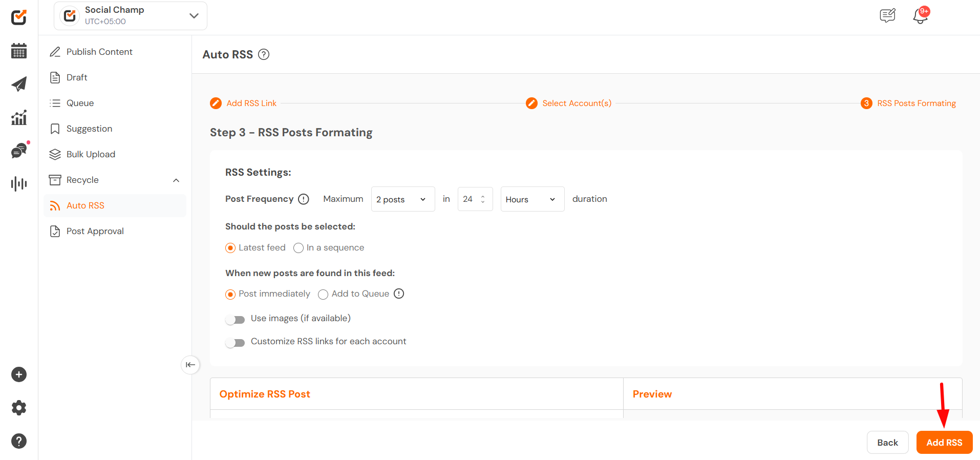Open the analytics bar chart icon
Viewport: 980px width, 460px height.
[19, 118]
